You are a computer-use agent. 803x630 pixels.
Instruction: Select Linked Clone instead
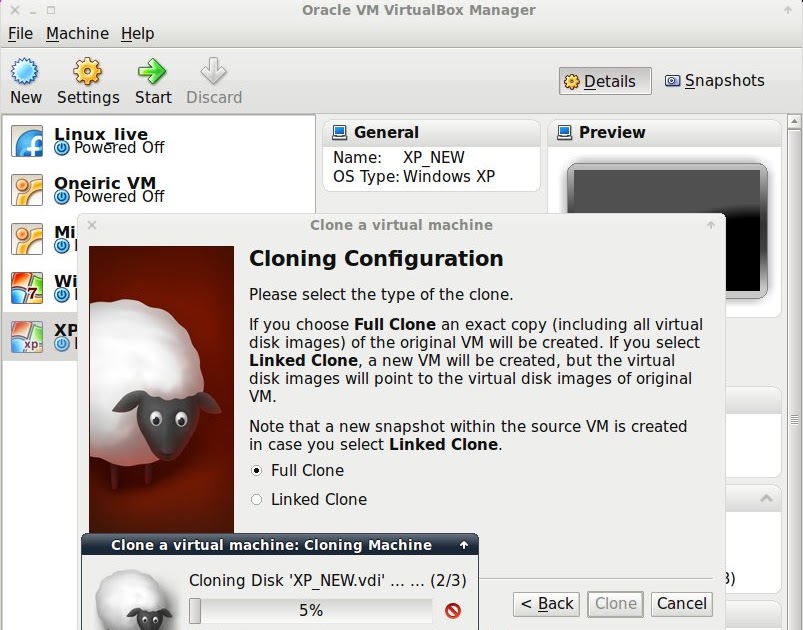click(258, 499)
